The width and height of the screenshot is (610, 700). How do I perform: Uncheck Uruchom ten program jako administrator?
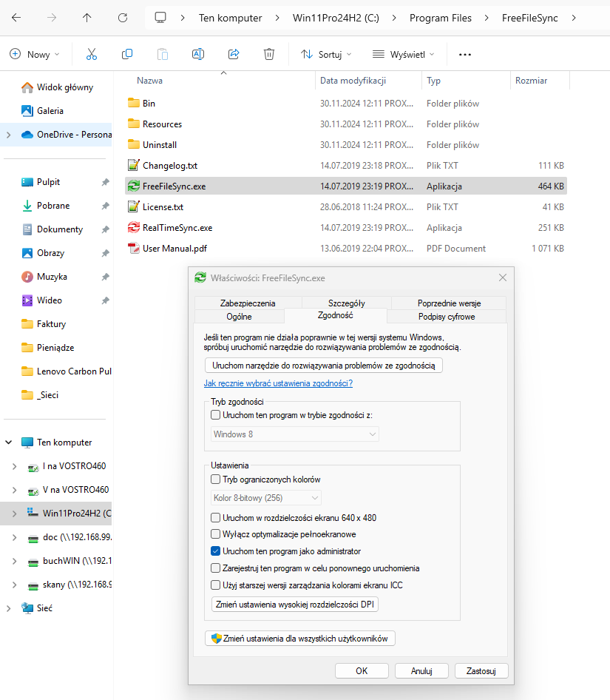tap(215, 551)
